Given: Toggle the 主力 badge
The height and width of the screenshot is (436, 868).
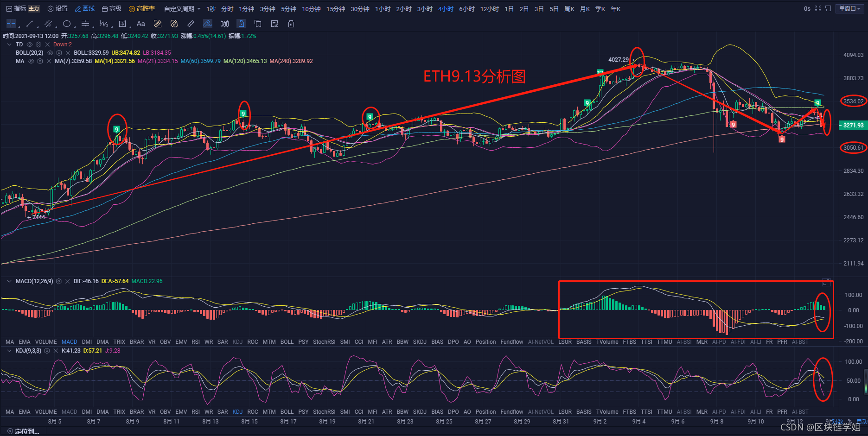Looking at the screenshot, I should tap(34, 9).
